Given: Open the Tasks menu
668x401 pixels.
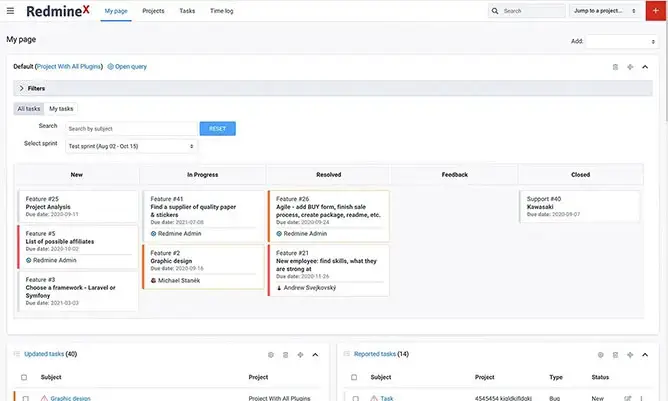Looking at the screenshot, I should 187,11.
